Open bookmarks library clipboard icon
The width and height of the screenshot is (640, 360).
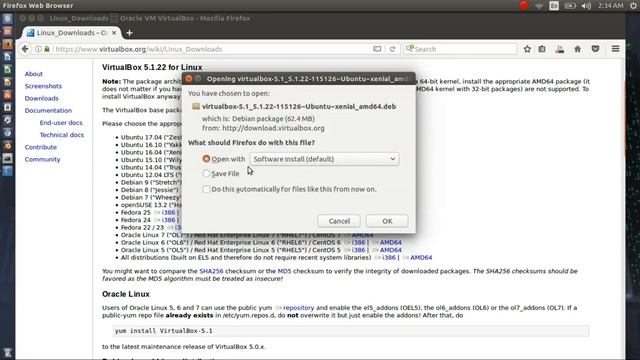542,49
